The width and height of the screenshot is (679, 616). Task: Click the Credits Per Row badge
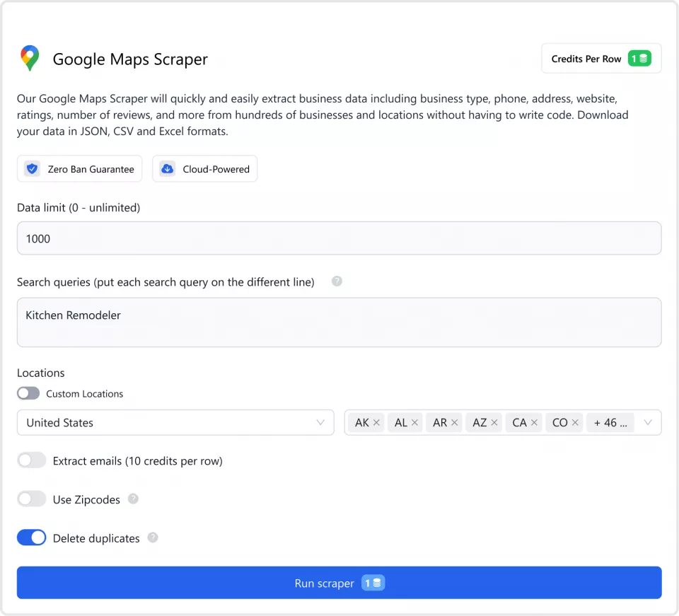tap(601, 58)
